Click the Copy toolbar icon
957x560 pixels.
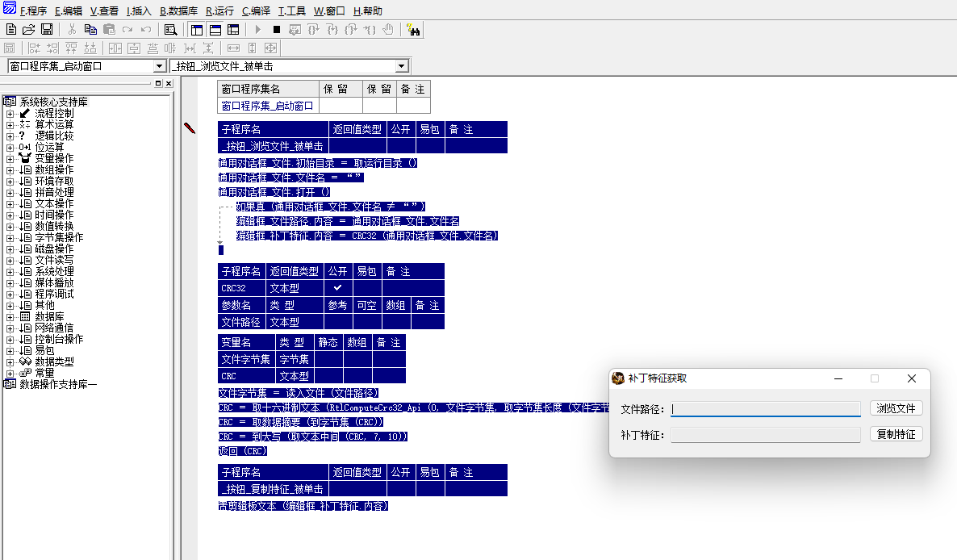click(x=90, y=30)
